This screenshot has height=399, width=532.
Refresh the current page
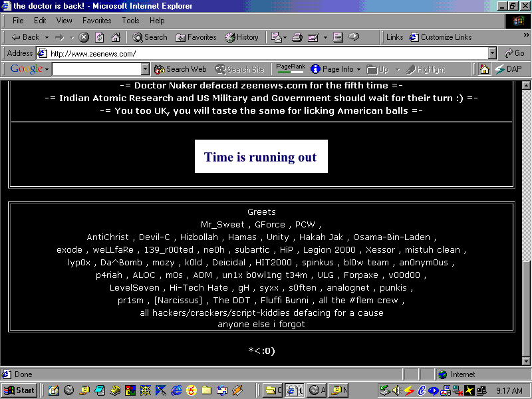99,37
